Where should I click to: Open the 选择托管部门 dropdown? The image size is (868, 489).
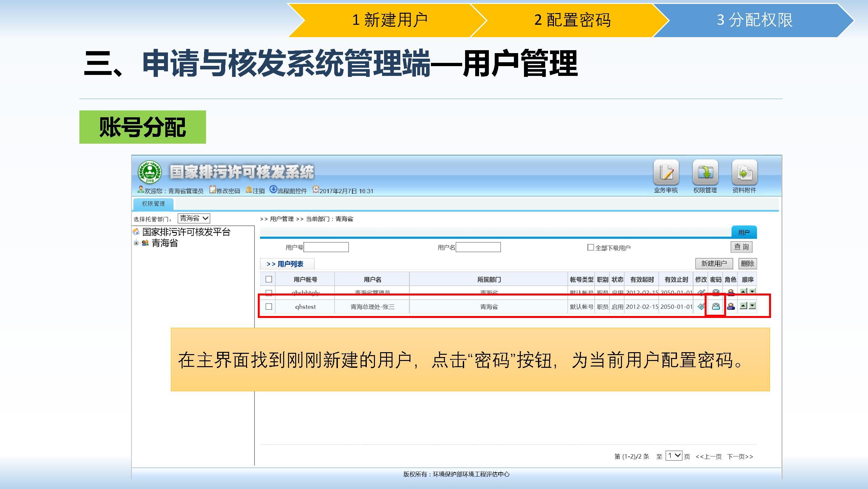click(x=194, y=218)
